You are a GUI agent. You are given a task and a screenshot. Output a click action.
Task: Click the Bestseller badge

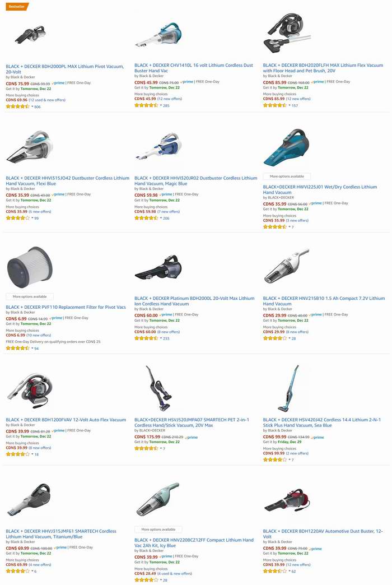coord(17,6)
